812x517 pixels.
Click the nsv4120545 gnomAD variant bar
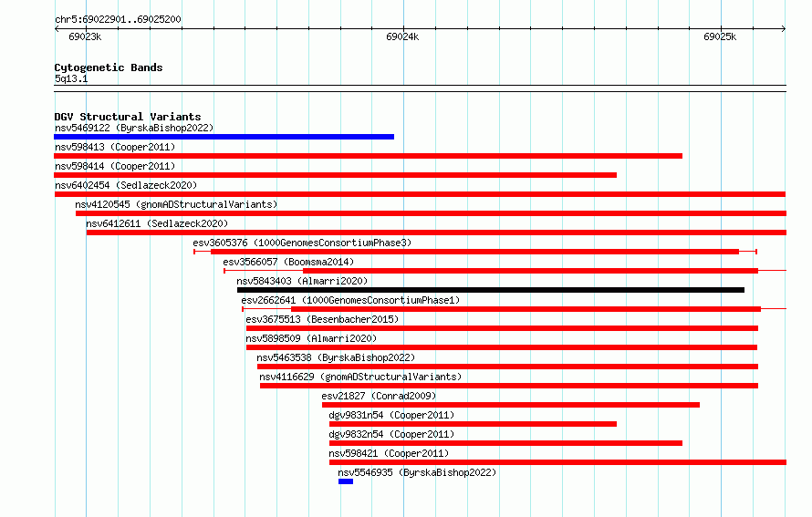pos(431,213)
